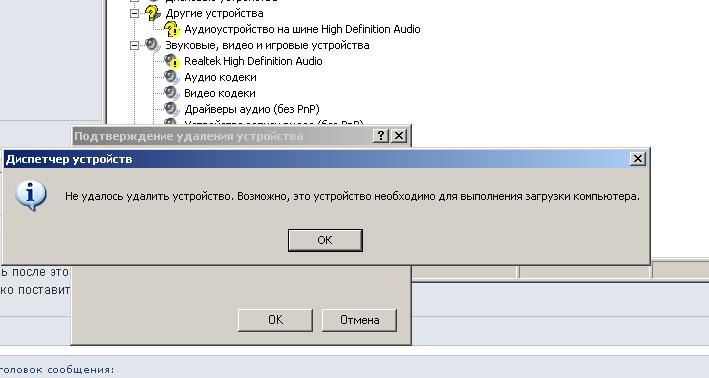Image resolution: width=709 pixels, height=378 pixels.
Task: Click the unknown device icon beside Другие устройства
Action: pos(152,13)
